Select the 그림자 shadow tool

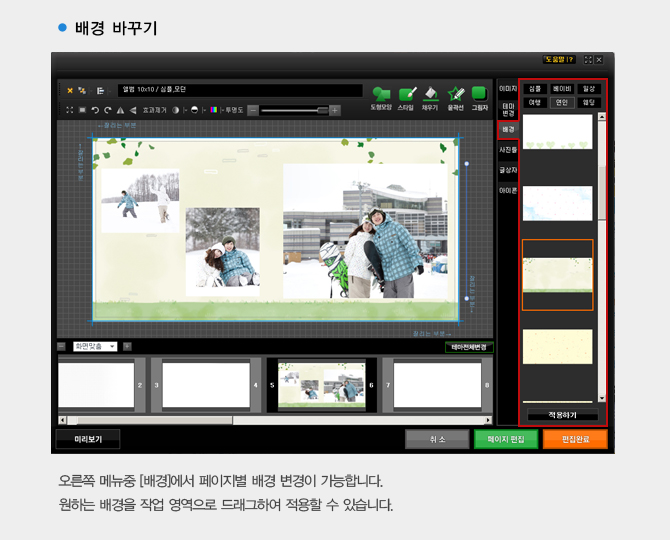479,99
